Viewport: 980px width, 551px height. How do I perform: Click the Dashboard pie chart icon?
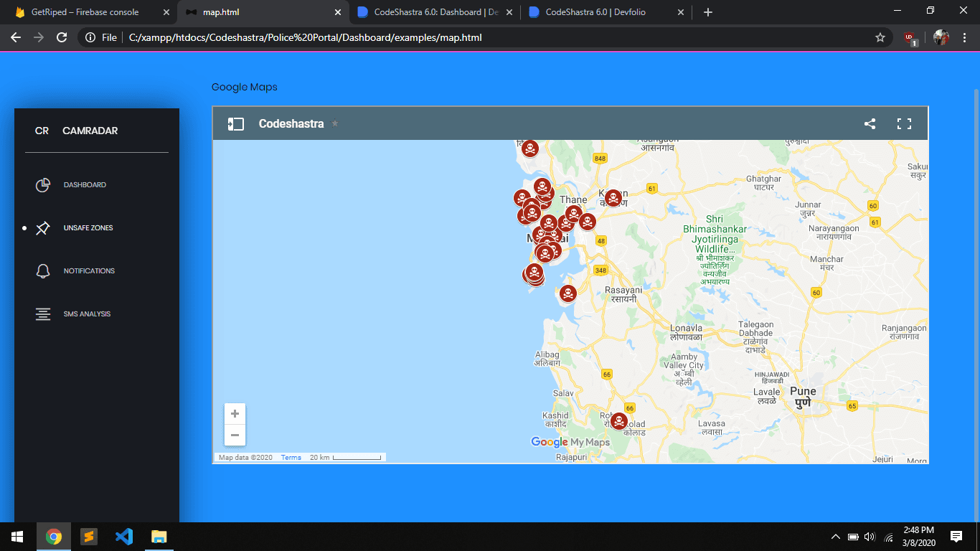[x=43, y=185]
